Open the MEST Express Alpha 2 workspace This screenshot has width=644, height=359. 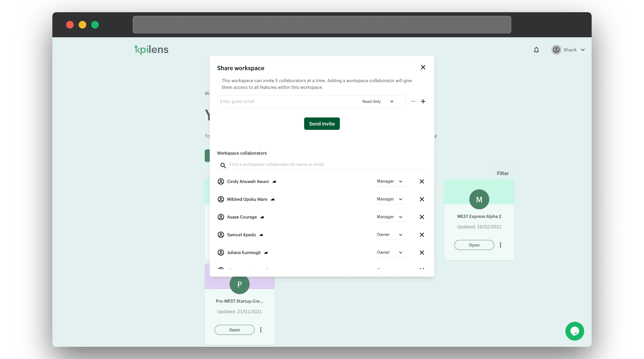474,245
